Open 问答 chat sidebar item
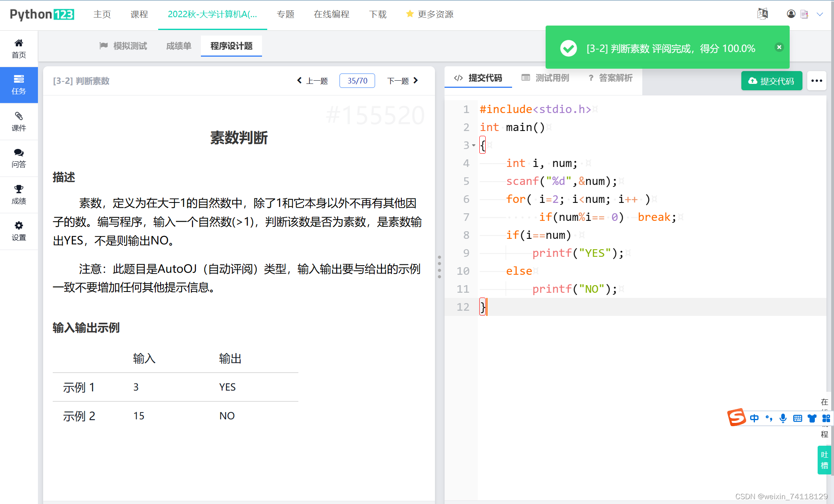Screen dimensions: 834x504 coord(19,158)
